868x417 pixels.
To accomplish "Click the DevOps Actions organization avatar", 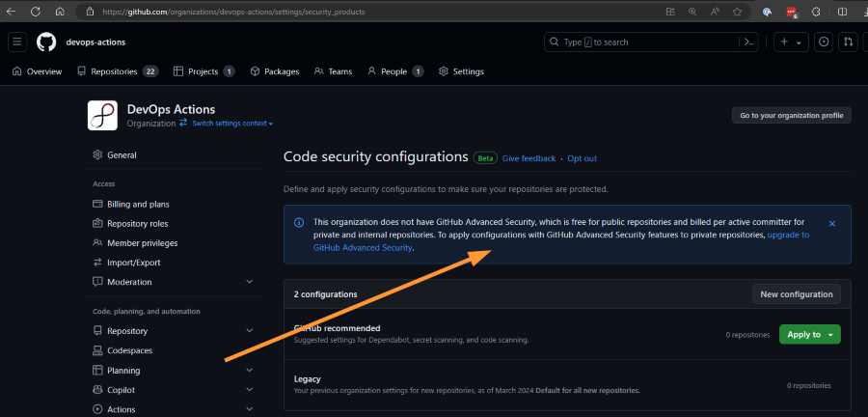I will coord(102,115).
